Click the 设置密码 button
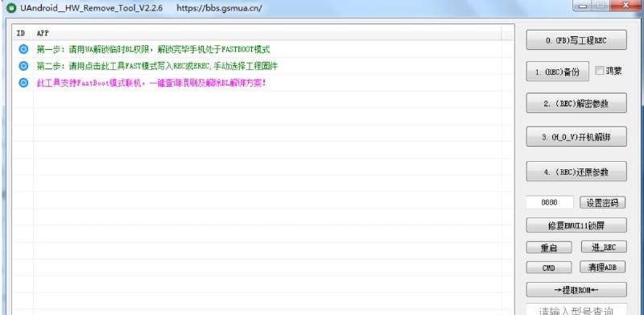The image size is (644, 315). pos(602,202)
